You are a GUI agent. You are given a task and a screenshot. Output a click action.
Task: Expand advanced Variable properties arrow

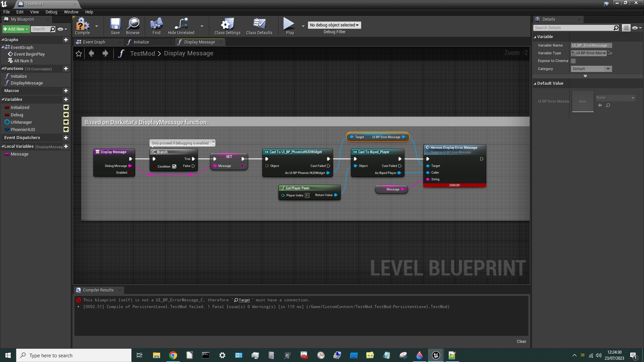585,76
